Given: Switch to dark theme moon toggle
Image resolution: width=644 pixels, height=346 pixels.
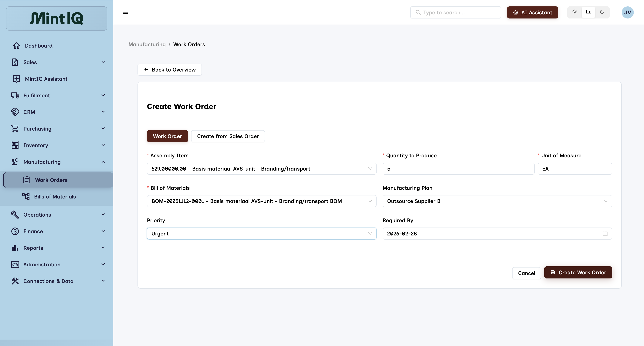Looking at the screenshot, I should click(x=602, y=12).
